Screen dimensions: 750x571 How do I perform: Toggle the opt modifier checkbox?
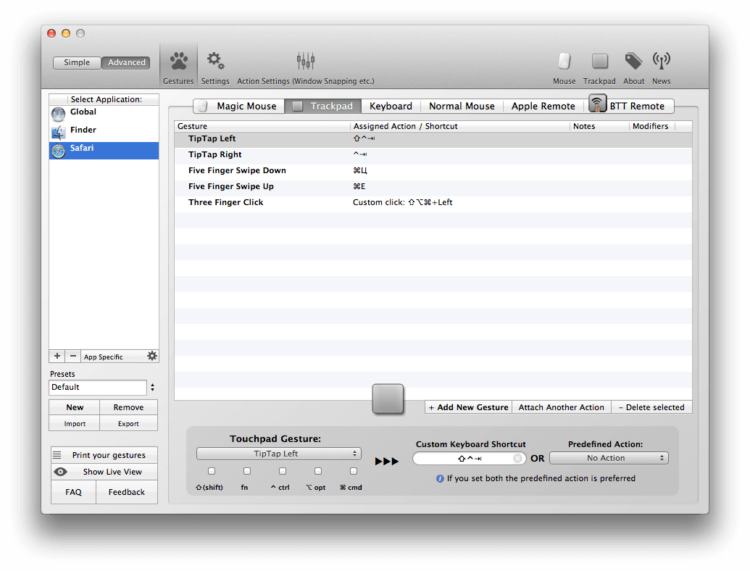pos(318,471)
